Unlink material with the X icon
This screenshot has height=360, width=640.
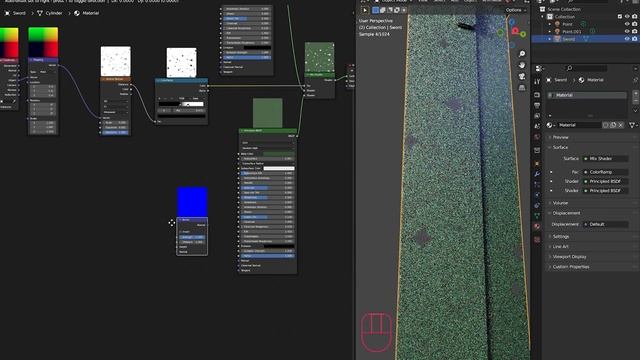click(621, 125)
